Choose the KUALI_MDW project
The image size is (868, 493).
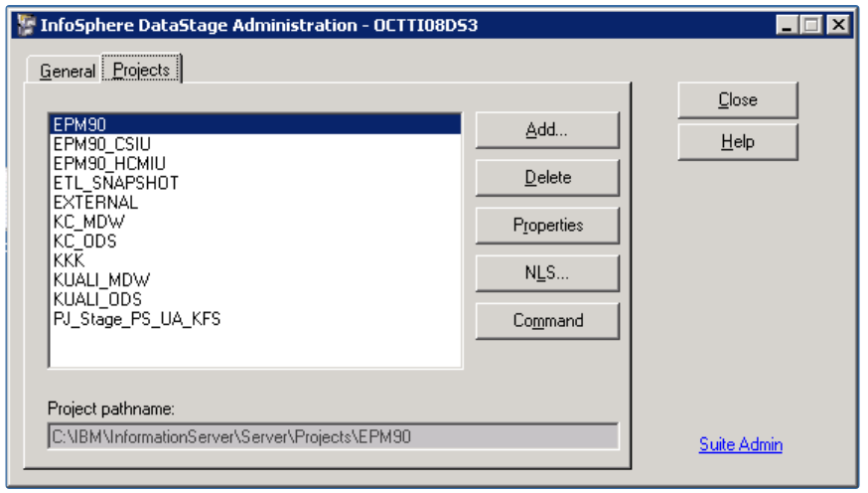(x=101, y=280)
